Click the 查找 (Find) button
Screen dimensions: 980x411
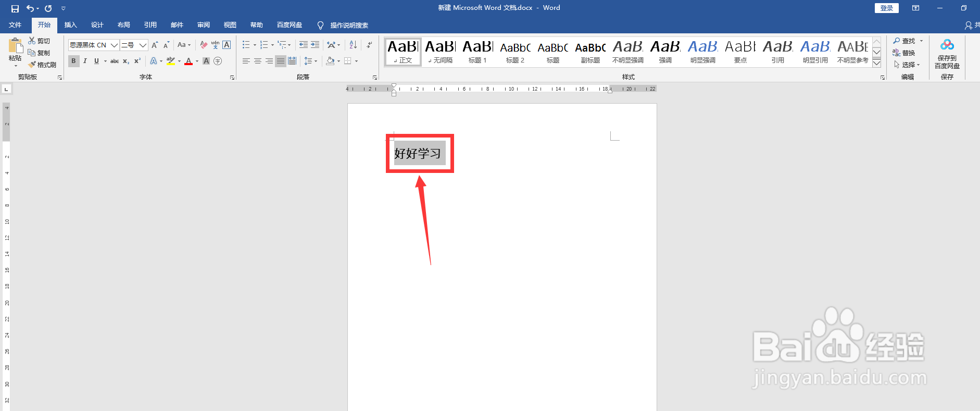point(904,41)
